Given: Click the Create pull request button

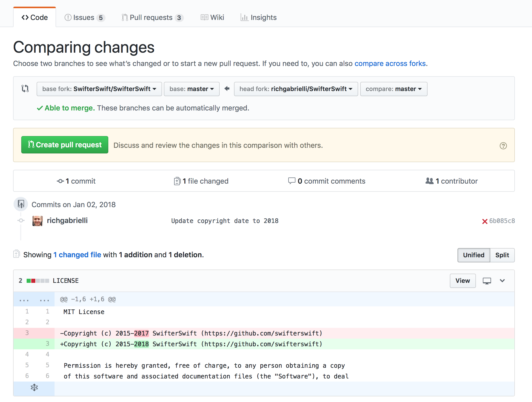Looking at the screenshot, I should pos(65,145).
